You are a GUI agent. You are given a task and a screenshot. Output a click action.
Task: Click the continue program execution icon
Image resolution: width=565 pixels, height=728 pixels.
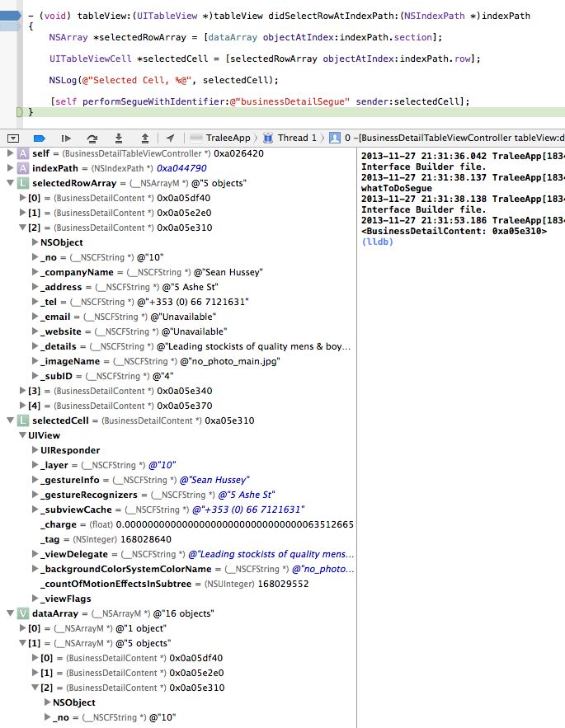pyautogui.click(x=66, y=138)
